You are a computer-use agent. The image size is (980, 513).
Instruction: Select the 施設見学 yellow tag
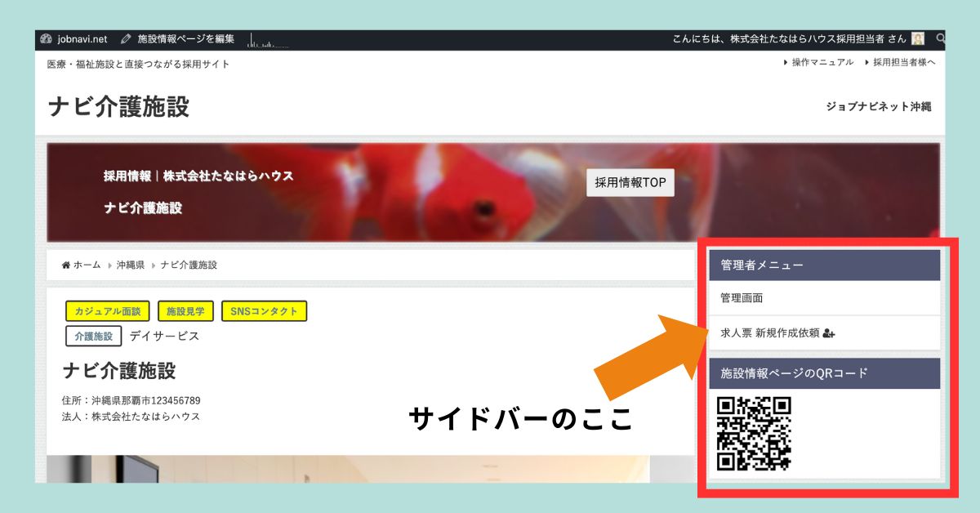point(185,311)
